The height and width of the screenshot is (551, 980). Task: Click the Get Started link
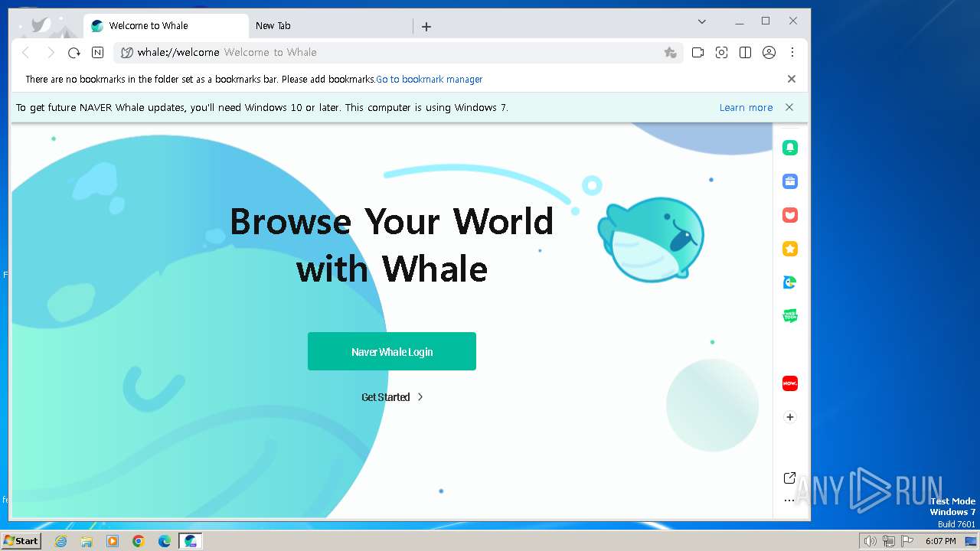point(392,397)
